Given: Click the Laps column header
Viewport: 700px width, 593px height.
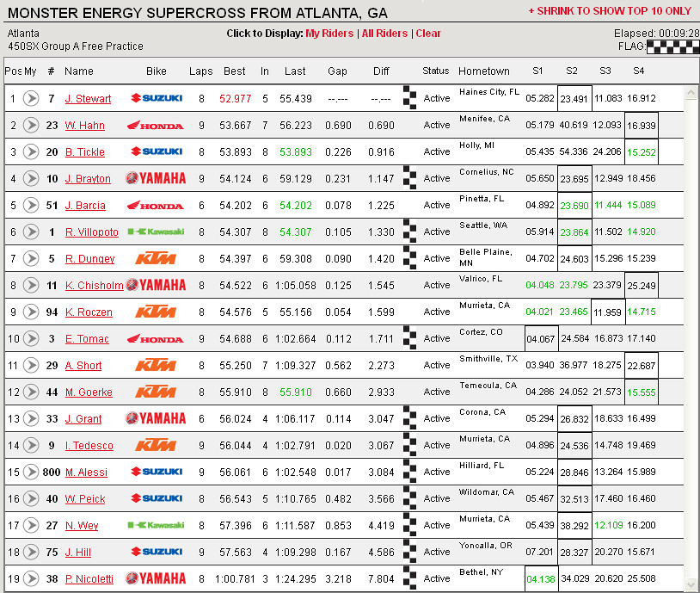Looking at the screenshot, I should pos(201,71).
